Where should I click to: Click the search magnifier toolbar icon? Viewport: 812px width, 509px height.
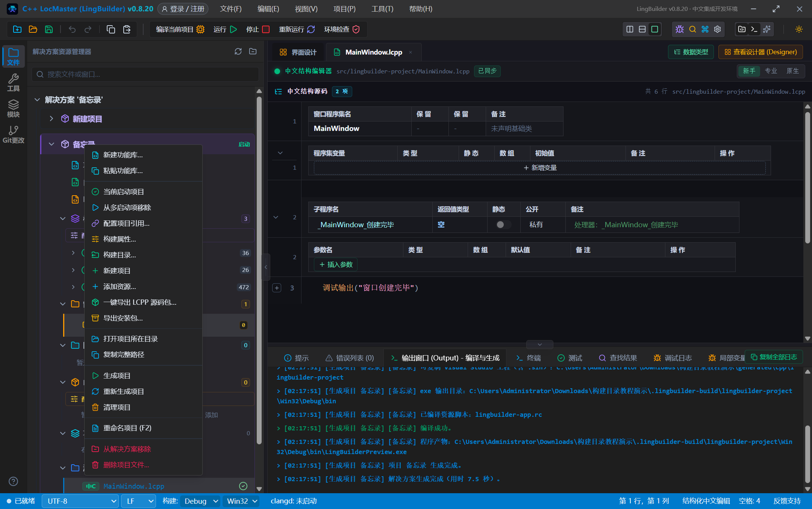tap(692, 29)
